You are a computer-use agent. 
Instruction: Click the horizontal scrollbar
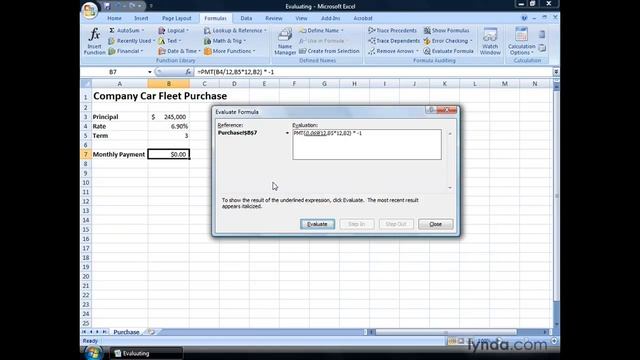446,332
